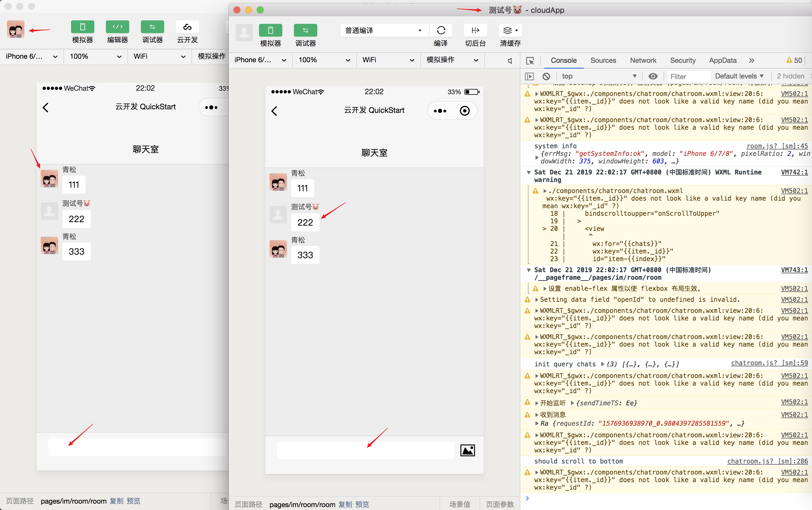Mute simulator sound speaker icon
Image resolution: width=812 pixels, height=510 pixels.
point(510,61)
